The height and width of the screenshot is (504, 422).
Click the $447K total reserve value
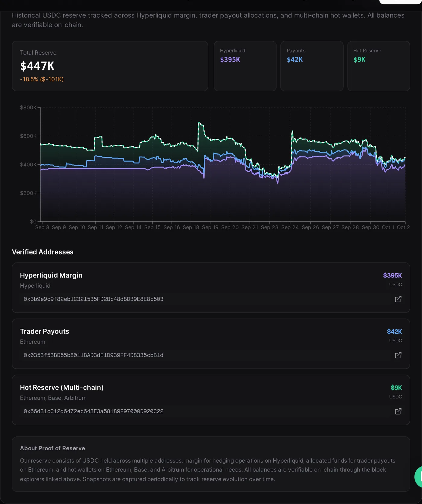(37, 66)
